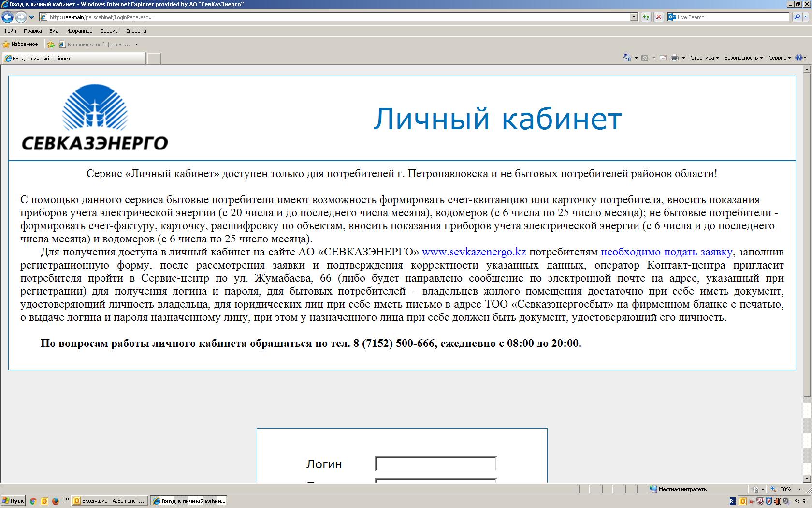Click the RU language indicator
The height and width of the screenshot is (508, 812).
(x=733, y=501)
